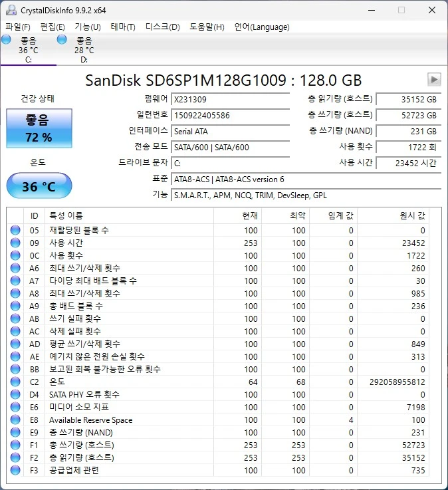
Task: Click the power-on count value 1722 회
Action: click(409, 147)
